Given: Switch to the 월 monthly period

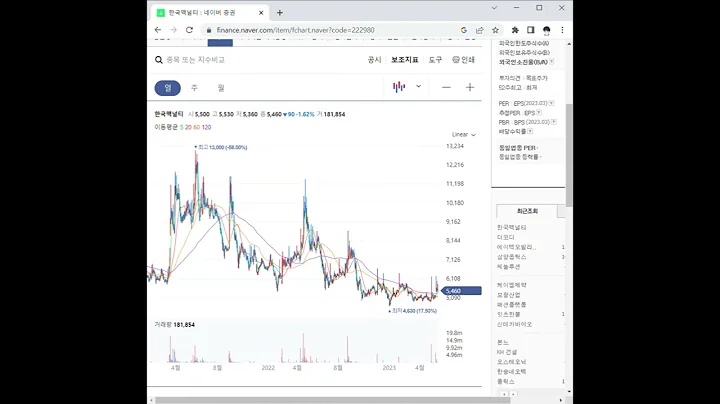Looking at the screenshot, I should (x=221, y=88).
